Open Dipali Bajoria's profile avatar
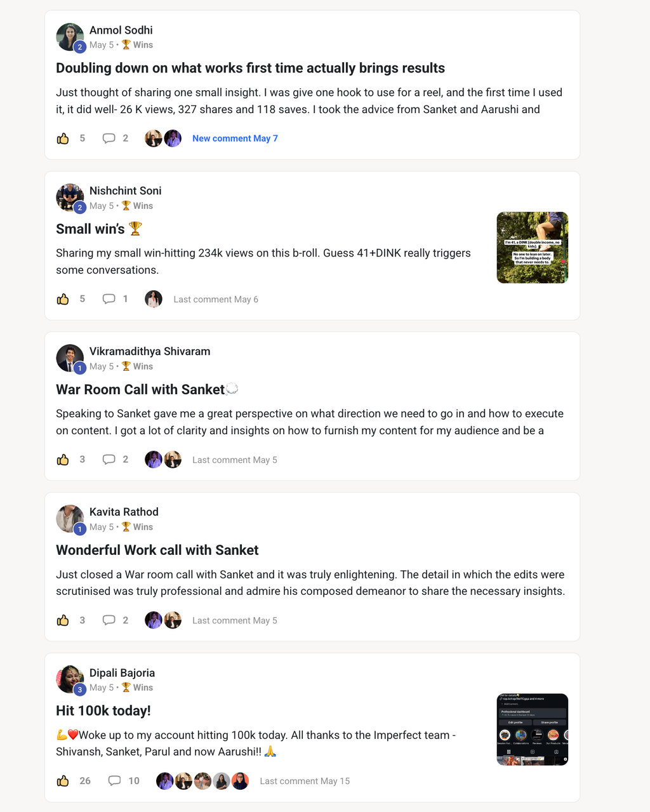This screenshot has height=812, width=650. point(70,679)
